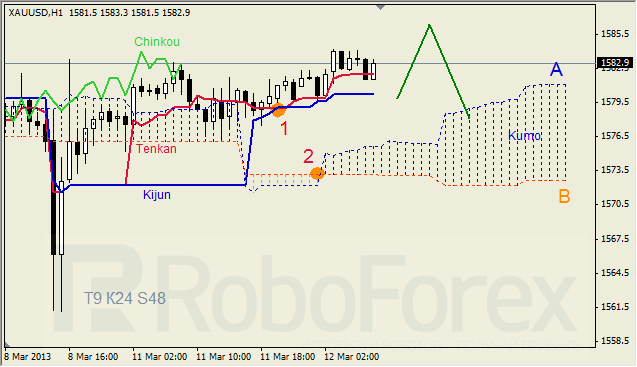Click the 1585.5 price scale value
This screenshot has height=367, width=637.
tap(615, 33)
